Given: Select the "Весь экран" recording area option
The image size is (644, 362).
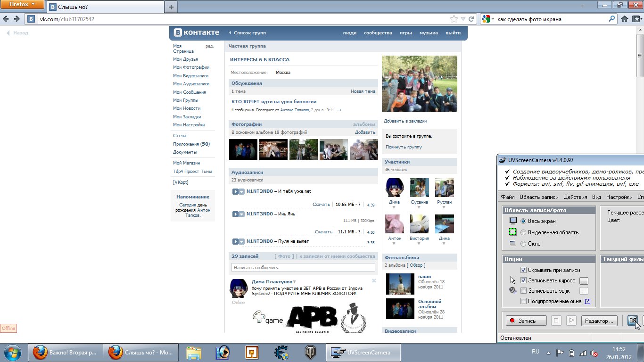Looking at the screenshot, I should [523, 221].
